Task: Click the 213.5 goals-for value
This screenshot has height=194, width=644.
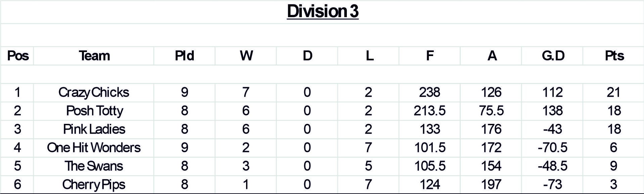Action: (429, 111)
